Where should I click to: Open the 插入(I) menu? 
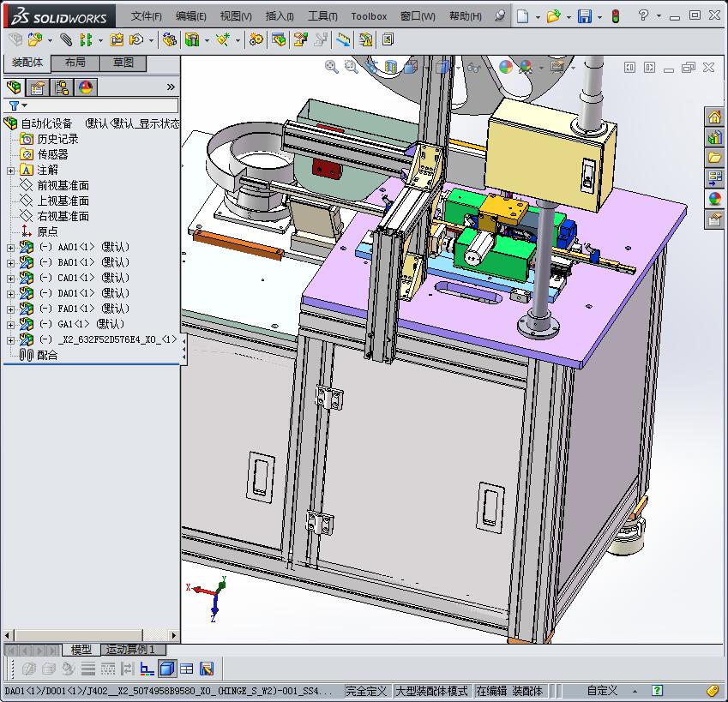[x=280, y=16]
